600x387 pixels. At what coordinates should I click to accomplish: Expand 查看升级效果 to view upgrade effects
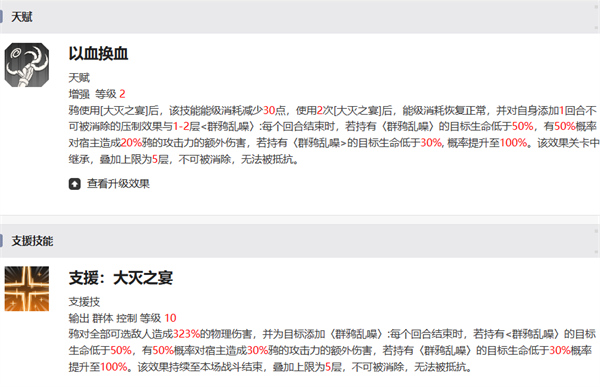click(x=118, y=184)
